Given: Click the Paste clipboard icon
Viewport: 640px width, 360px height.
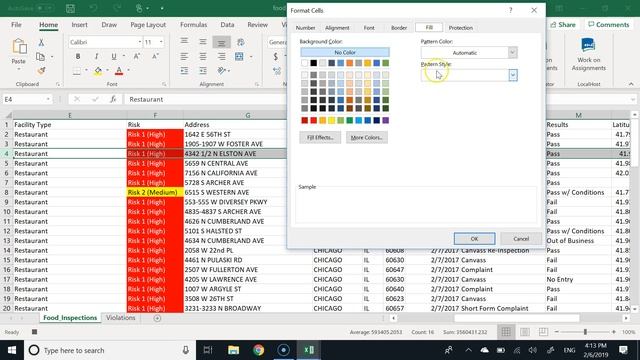Looking at the screenshot, I should click(19, 47).
